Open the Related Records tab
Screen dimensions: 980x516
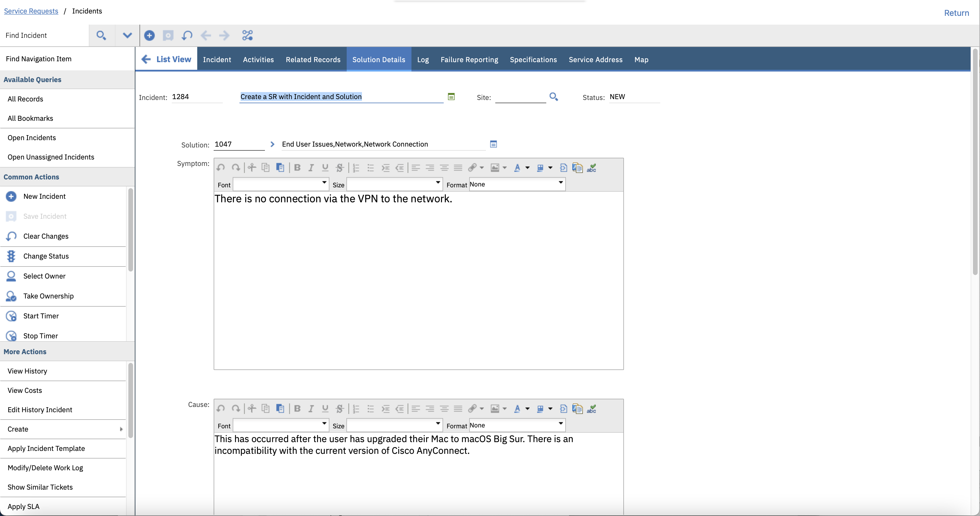313,59
